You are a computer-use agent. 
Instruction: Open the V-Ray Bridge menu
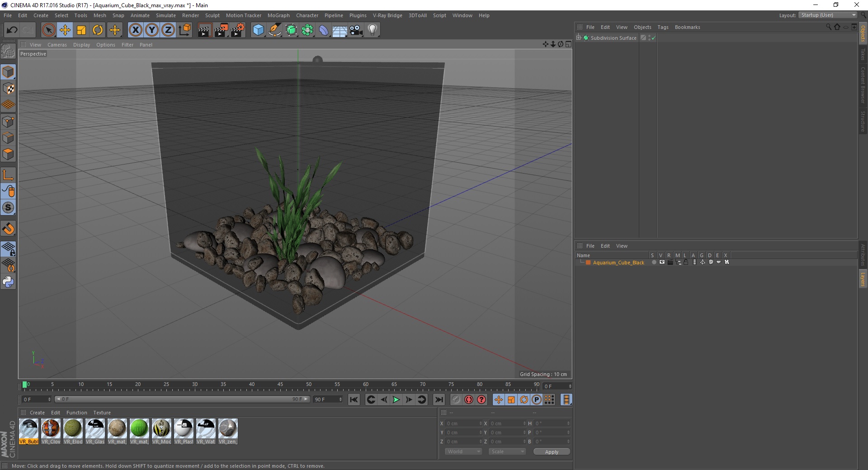[x=387, y=15]
